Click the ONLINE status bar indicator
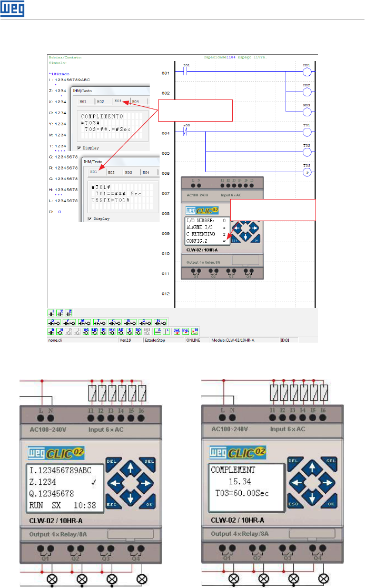The height and width of the screenshot is (588, 365). click(x=193, y=340)
